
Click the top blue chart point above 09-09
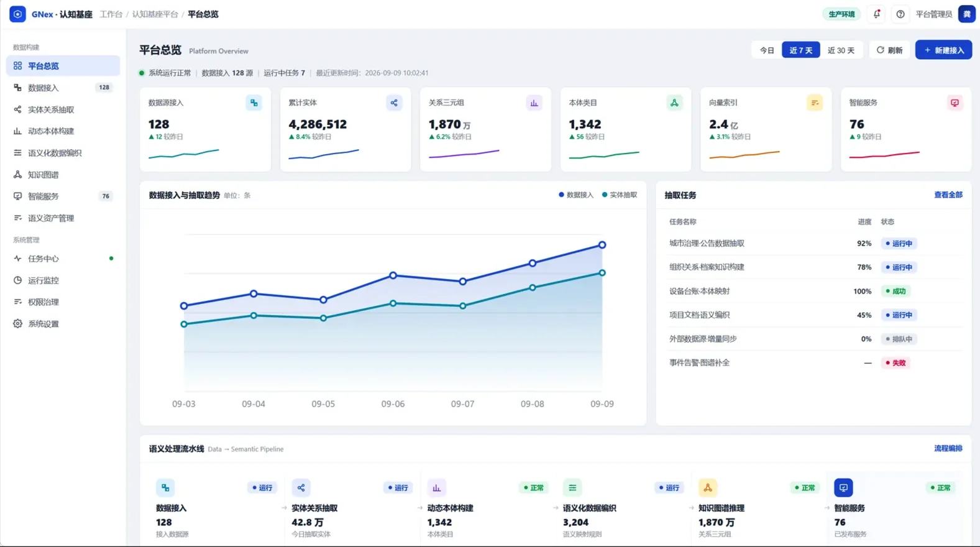click(602, 245)
